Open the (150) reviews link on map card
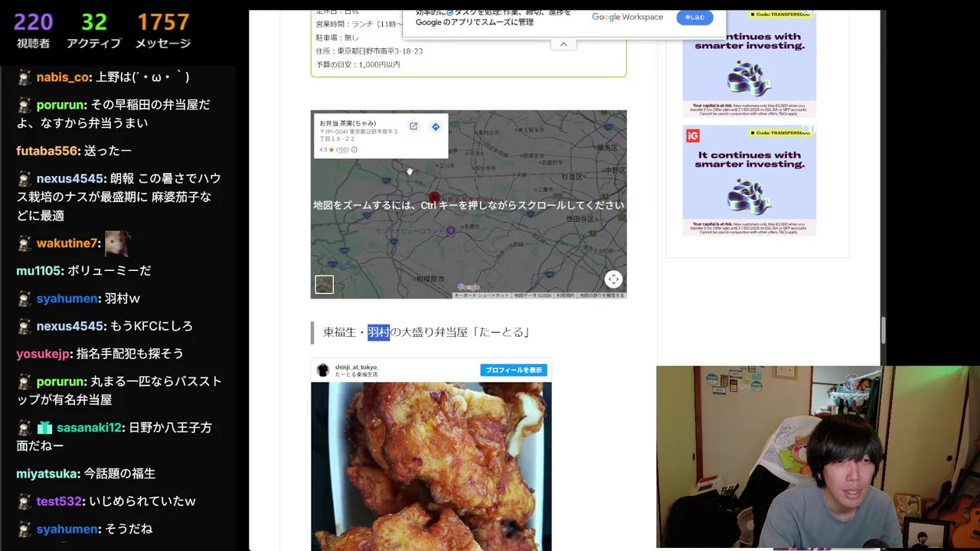 (342, 150)
